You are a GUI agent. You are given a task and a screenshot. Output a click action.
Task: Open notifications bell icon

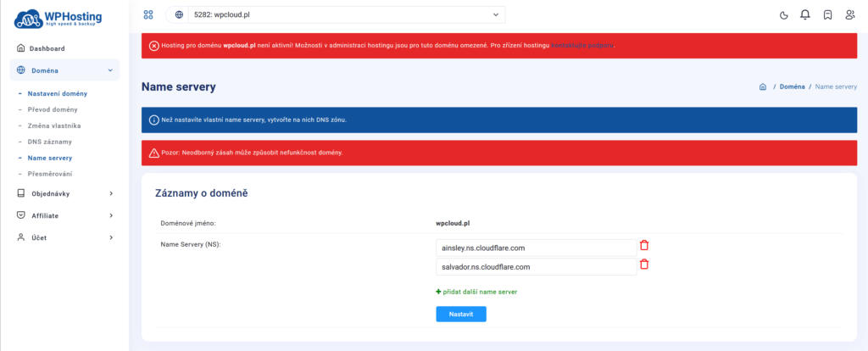pos(805,14)
